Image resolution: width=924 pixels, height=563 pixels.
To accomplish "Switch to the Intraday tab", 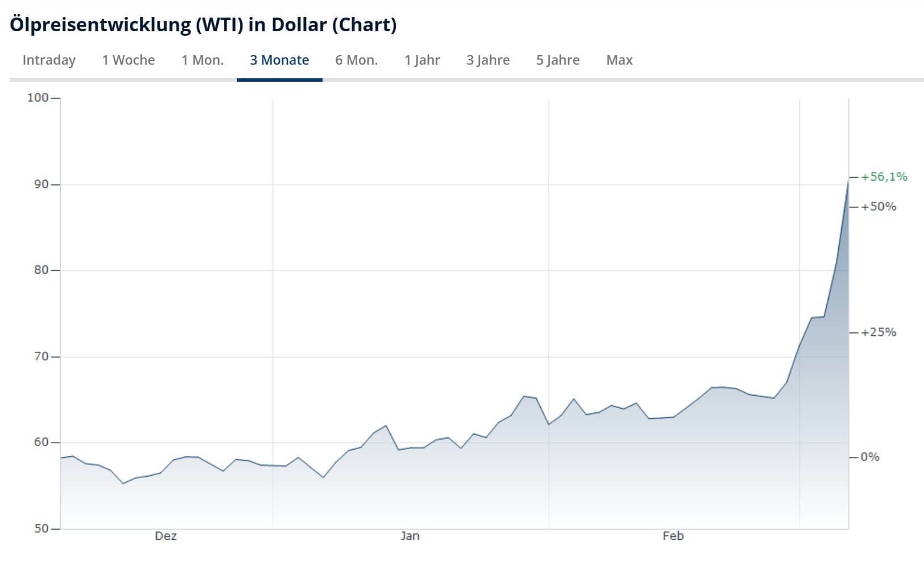I will pos(49,60).
